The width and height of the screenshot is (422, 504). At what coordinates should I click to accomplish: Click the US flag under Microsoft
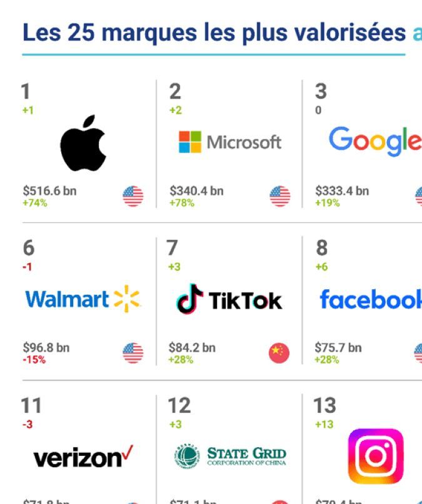279,196
